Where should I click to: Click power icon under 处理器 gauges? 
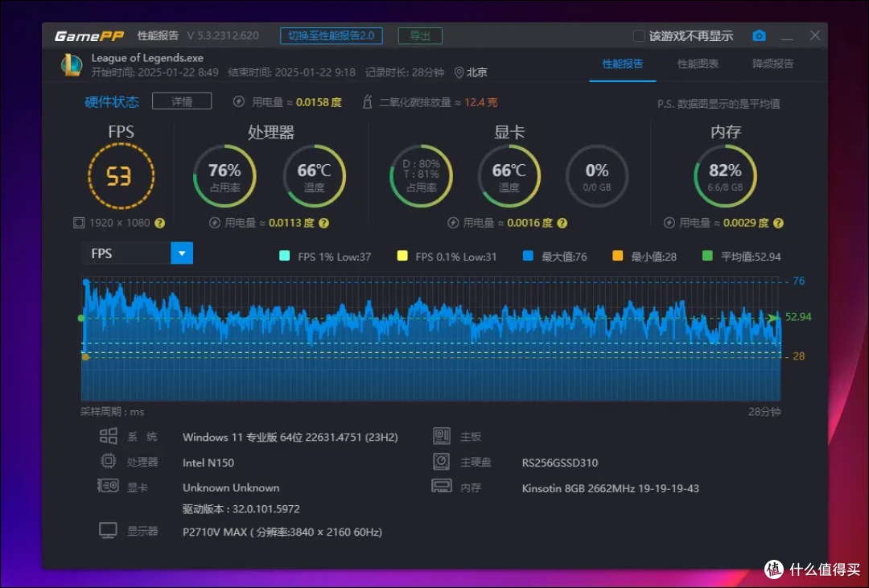tap(215, 223)
